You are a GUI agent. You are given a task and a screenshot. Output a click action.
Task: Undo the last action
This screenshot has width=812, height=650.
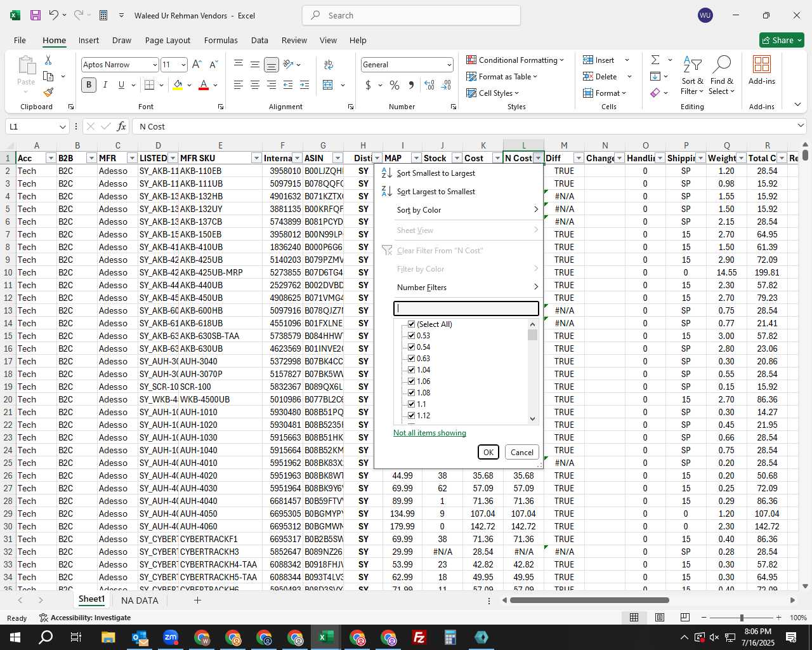[54, 15]
